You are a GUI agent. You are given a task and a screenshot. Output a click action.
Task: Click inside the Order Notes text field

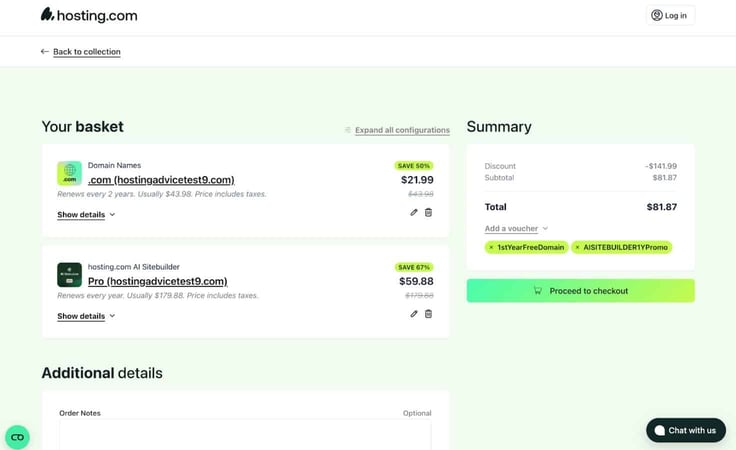[245, 435]
